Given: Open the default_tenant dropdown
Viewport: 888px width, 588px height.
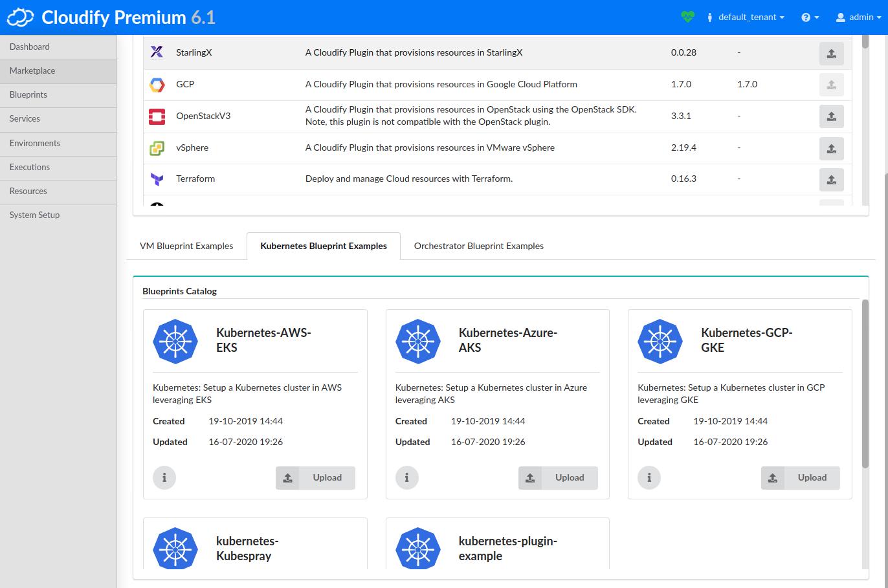Looking at the screenshot, I should coord(746,17).
